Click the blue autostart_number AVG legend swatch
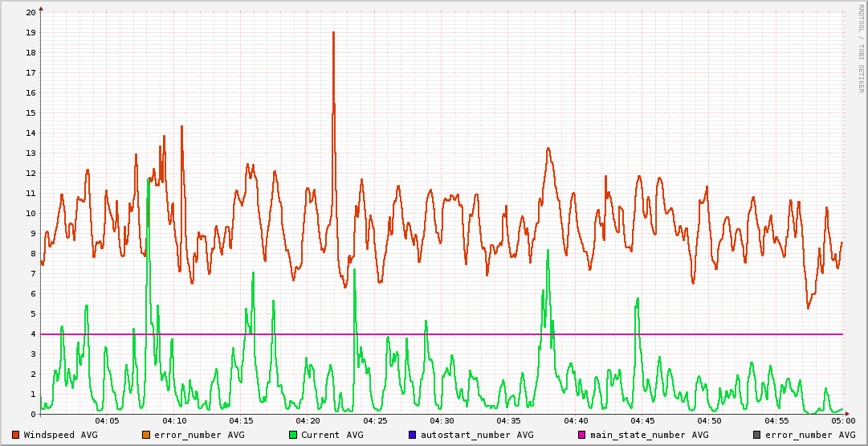The width and height of the screenshot is (868, 446). pyautogui.click(x=413, y=435)
